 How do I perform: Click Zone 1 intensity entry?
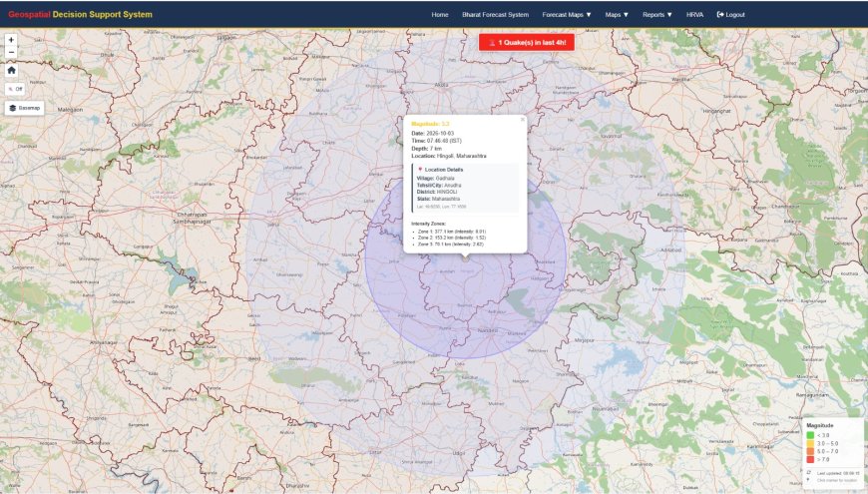tap(452, 232)
